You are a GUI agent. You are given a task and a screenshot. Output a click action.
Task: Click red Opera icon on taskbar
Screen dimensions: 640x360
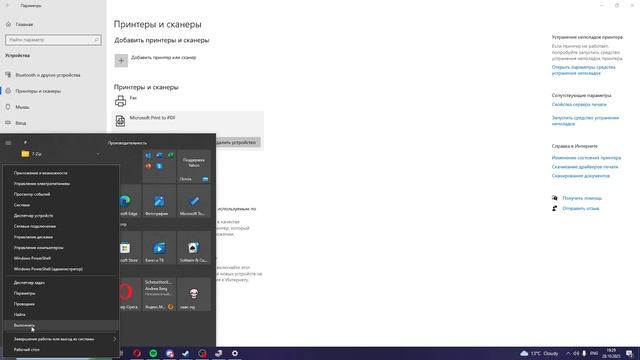(x=137, y=353)
